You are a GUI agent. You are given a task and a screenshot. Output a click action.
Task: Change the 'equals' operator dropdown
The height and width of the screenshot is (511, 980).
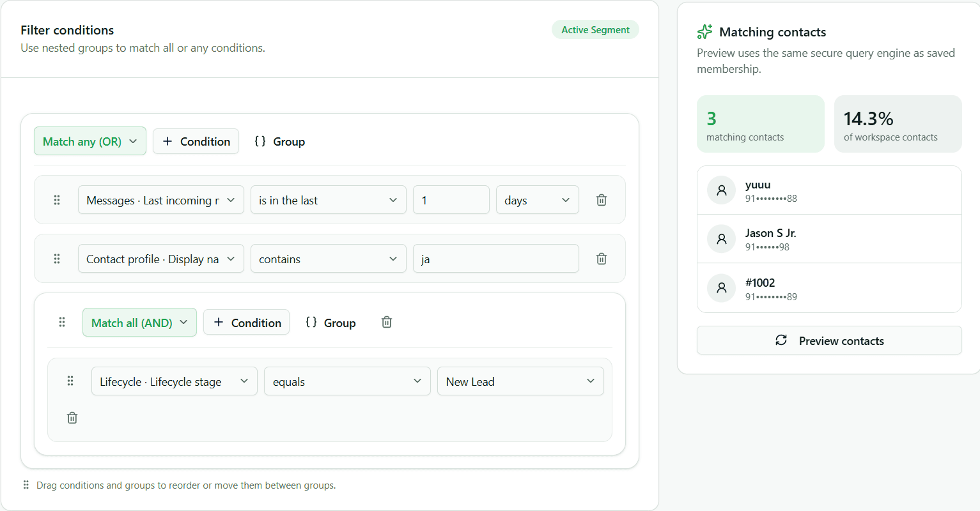pyautogui.click(x=347, y=381)
